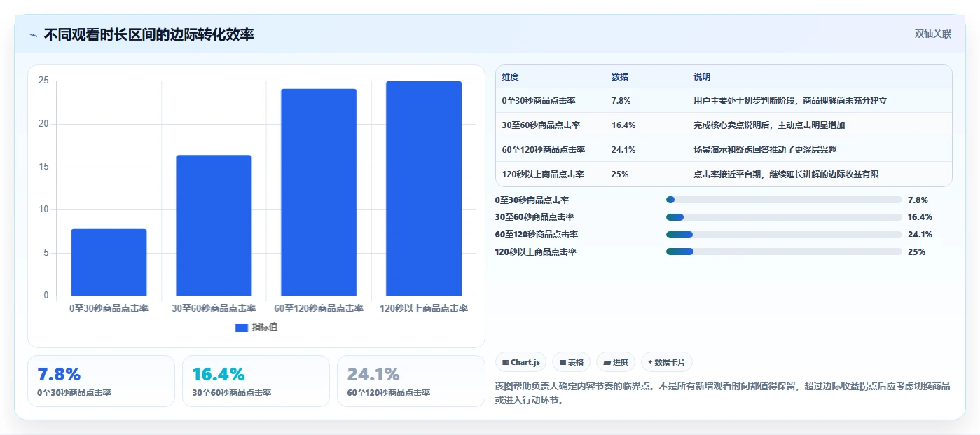Click the 7.8% progress bar
The height and width of the screenshot is (435, 980).
pyautogui.click(x=784, y=200)
